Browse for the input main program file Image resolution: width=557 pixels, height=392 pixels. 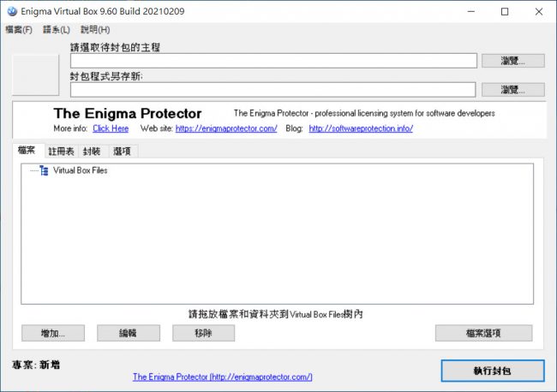click(x=512, y=61)
